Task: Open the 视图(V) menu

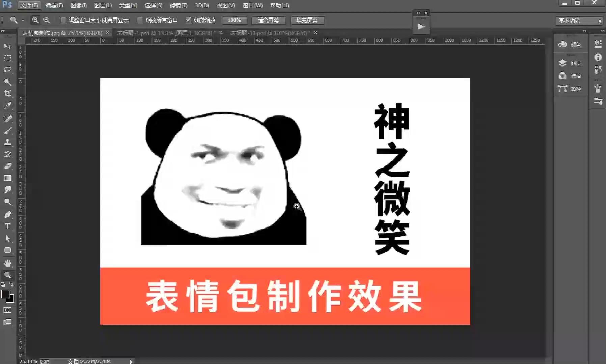Action: (226, 5)
